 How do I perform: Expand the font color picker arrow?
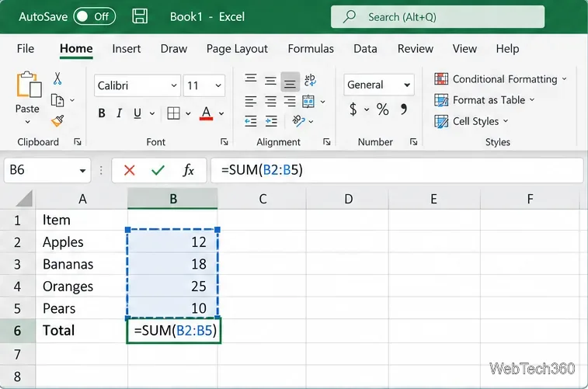pyautogui.click(x=221, y=113)
